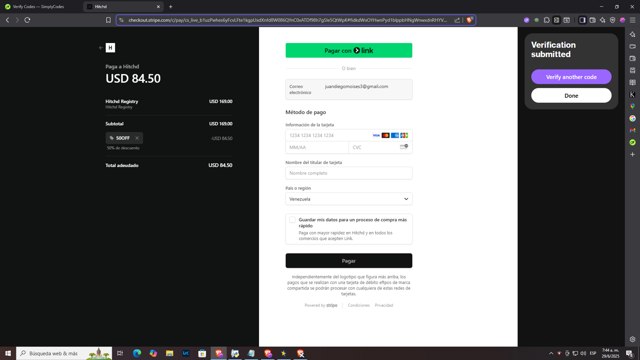Click Verify another code button

click(571, 77)
